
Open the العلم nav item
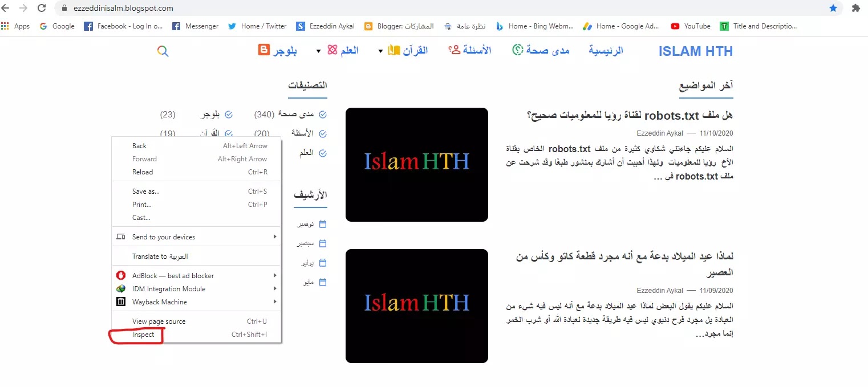coord(343,50)
